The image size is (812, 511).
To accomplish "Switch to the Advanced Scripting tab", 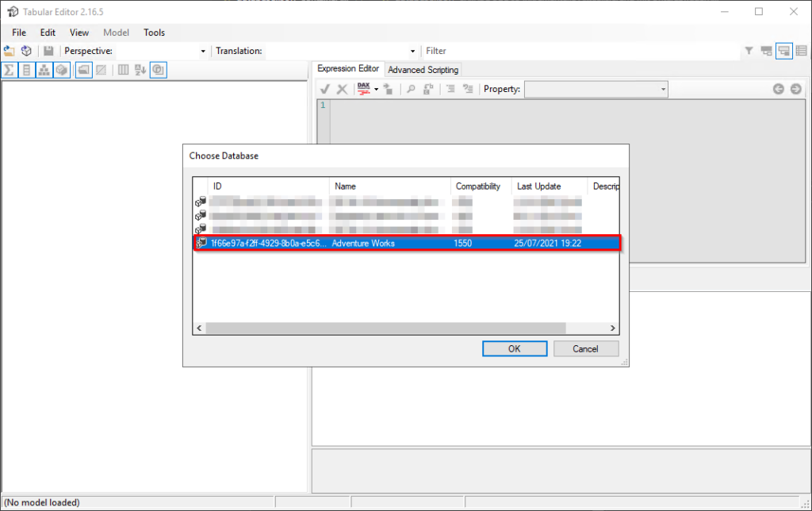I will tap(423, 70).
